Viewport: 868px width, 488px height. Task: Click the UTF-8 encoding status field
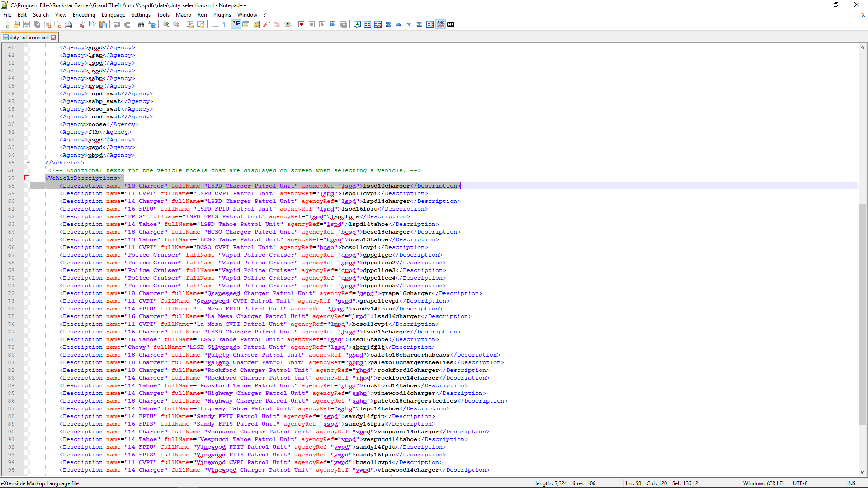[x=800, y=483]
